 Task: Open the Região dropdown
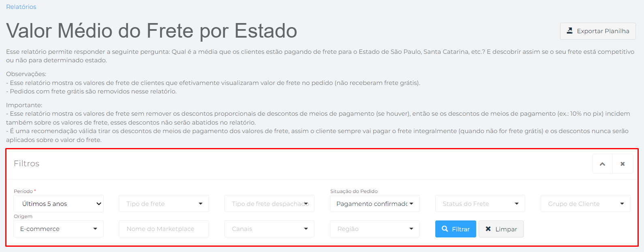375,229
